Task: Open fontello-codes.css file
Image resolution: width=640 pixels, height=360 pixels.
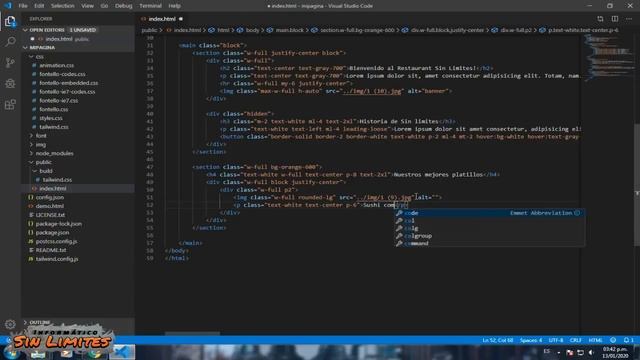Action: pyautogui.click(x=62, y=74)
